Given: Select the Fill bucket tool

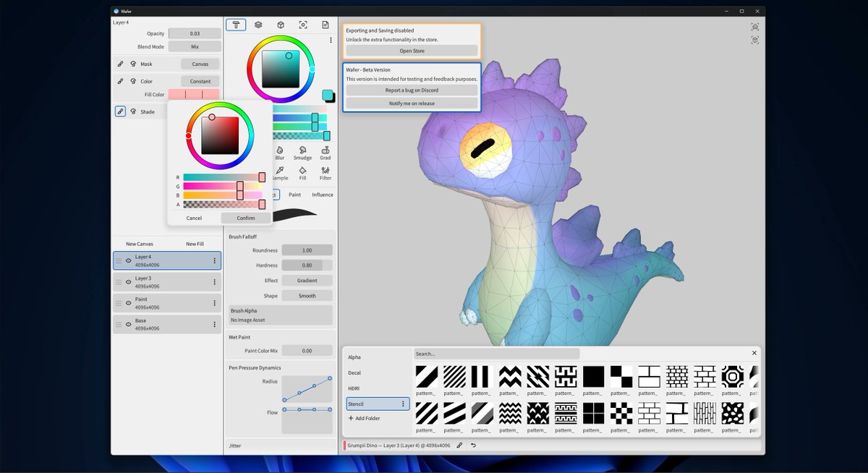Looking at the screenshot, I should coord(302,173).
